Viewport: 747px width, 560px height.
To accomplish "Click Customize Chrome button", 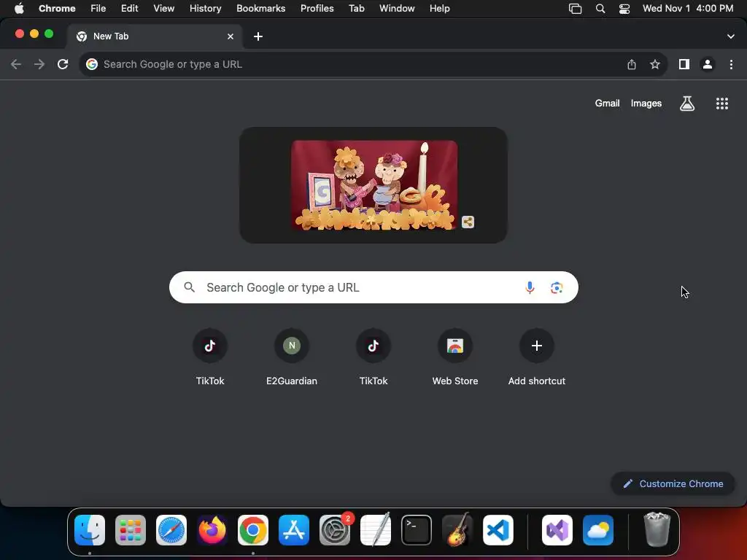I will 673,484.
